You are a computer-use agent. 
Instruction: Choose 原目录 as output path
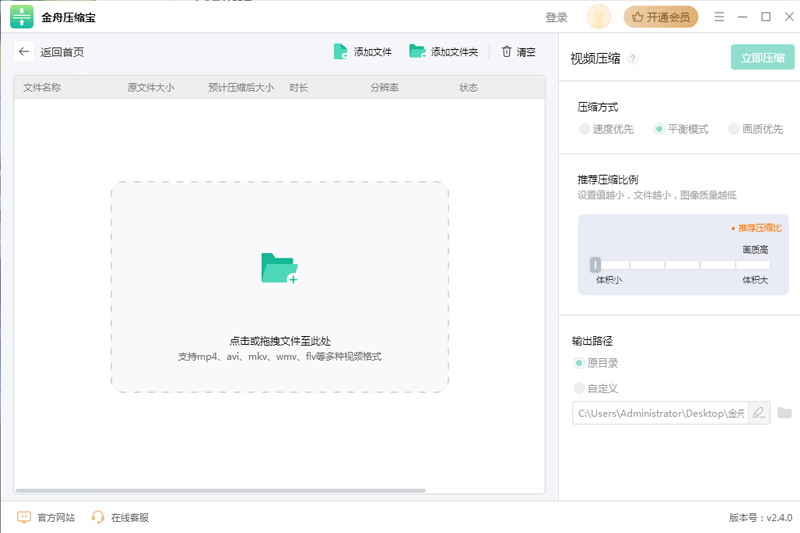coord(579,363)
